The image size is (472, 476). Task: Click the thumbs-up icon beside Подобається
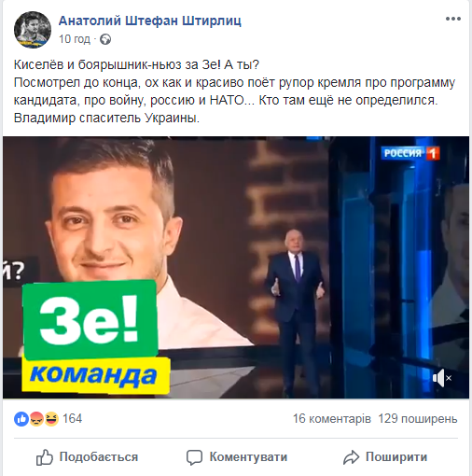45,457
